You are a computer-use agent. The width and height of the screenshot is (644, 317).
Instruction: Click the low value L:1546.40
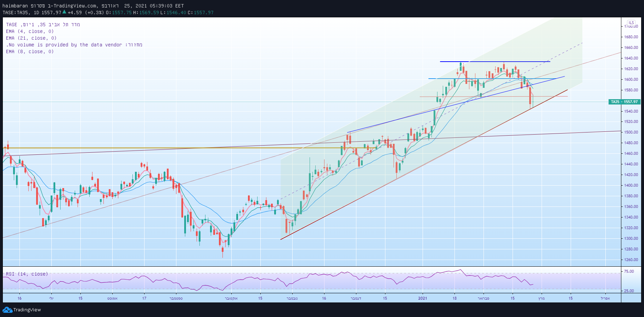click(x=173, y=12)
